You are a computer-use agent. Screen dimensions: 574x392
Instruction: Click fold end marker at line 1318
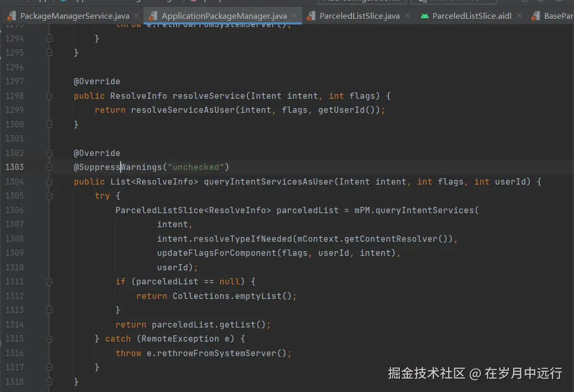click(x=49, y=382)
